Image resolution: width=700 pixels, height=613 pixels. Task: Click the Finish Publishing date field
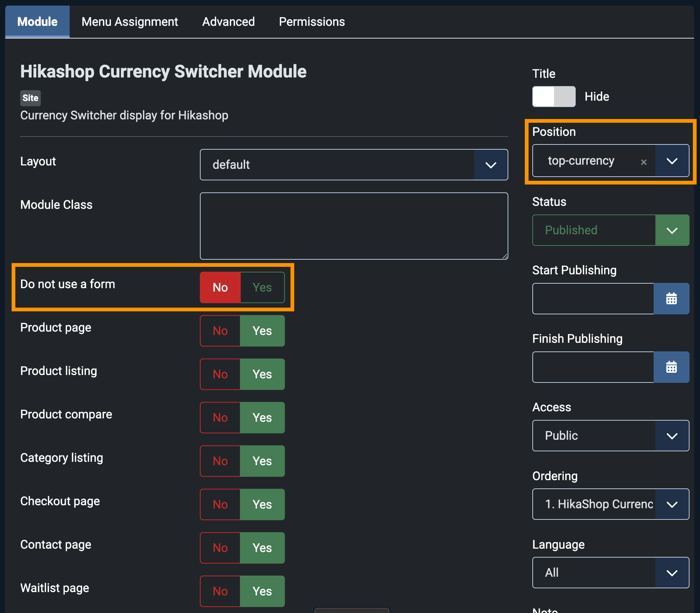(x=593, y=367)
